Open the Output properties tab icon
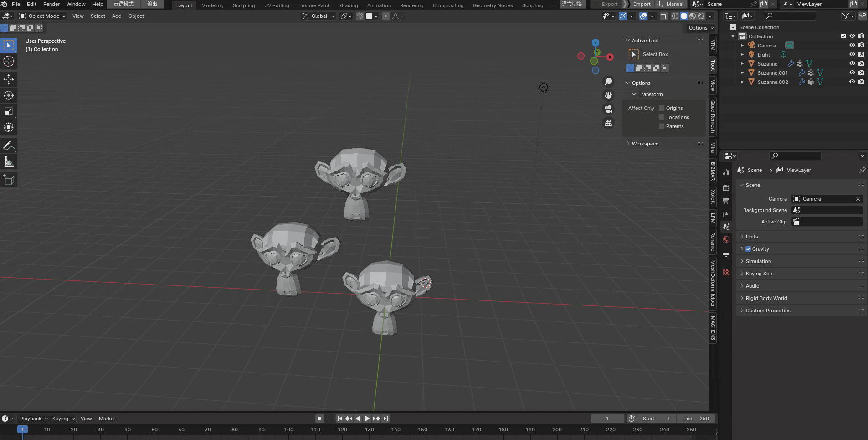The height and width of the screenshot is (440, 868). point(726,201)
